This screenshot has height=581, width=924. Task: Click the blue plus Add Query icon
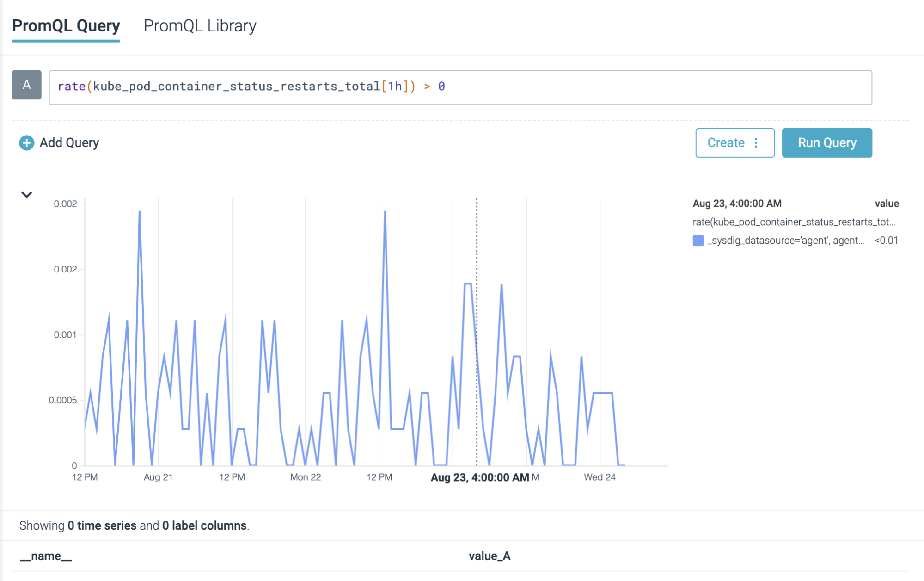pyautogui.click(x=26, y=143)
